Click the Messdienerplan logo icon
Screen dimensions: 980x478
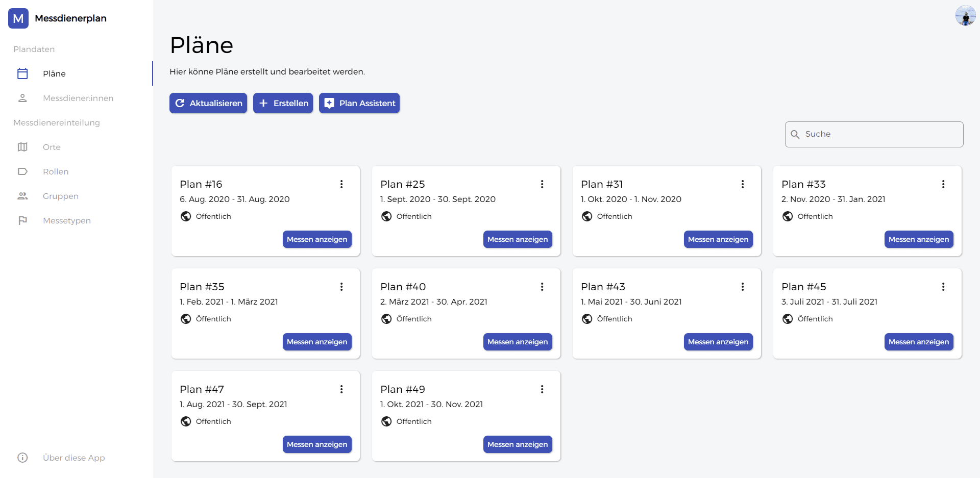tap(18, 18)
